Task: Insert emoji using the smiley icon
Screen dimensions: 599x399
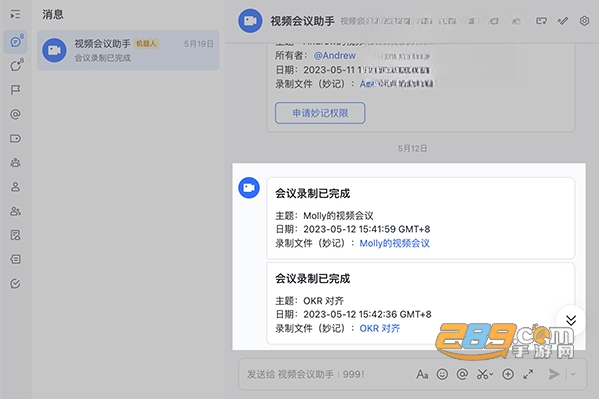Action: click(x=442, y=374)
